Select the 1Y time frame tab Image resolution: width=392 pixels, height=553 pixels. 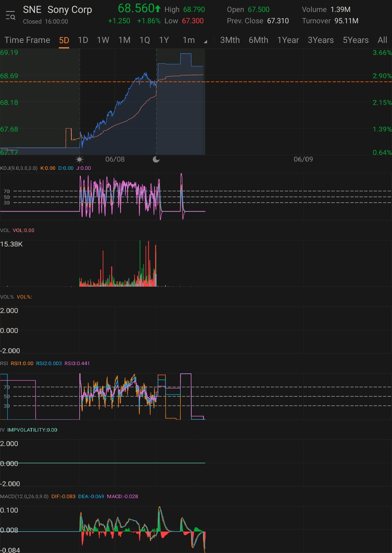click(x=164, y=40)
